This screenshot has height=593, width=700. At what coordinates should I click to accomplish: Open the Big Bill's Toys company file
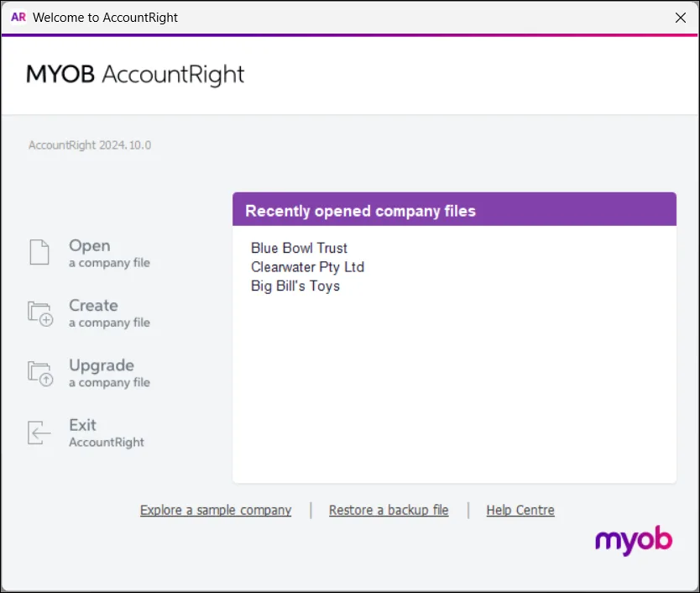295,286
